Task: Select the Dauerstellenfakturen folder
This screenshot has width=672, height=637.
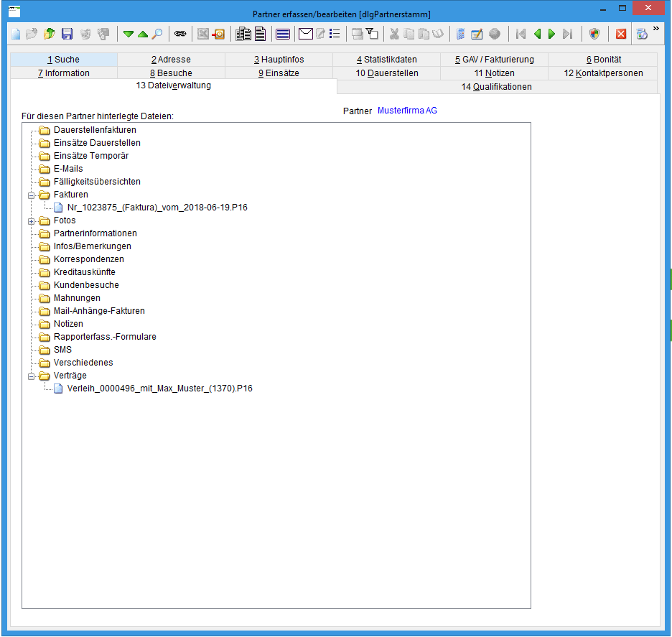Action: (x=95, y=130)
